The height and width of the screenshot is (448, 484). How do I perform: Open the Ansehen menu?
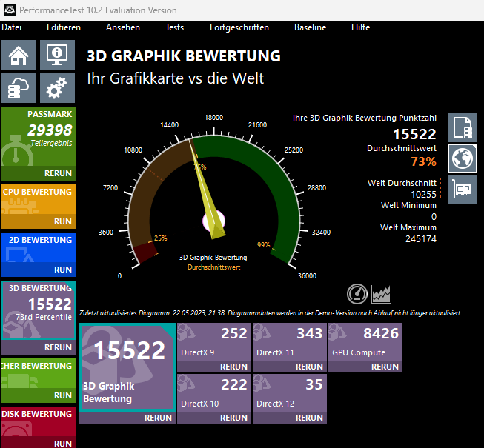(123, 27)
